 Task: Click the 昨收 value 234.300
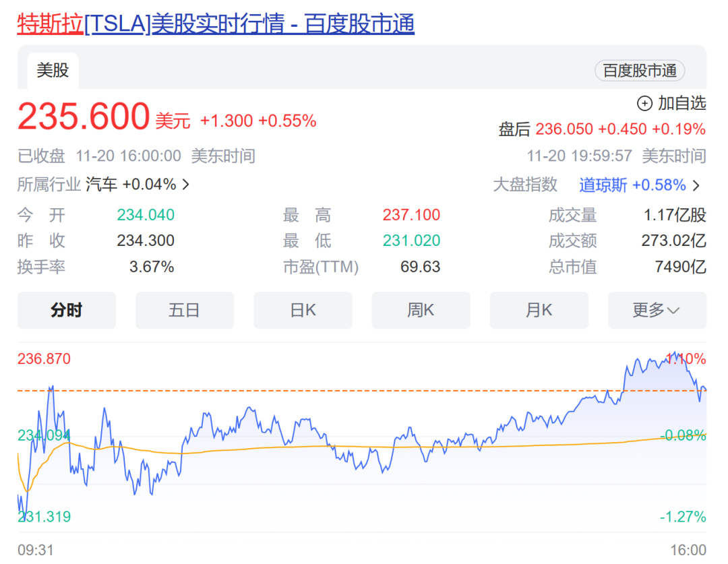tap(146, 241)
